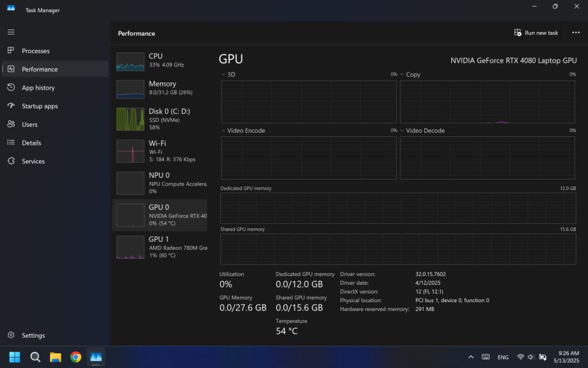The width and height of the screenshot is (588, 368).
Task: Click the App history clock icon
Action: click(11, 87)
